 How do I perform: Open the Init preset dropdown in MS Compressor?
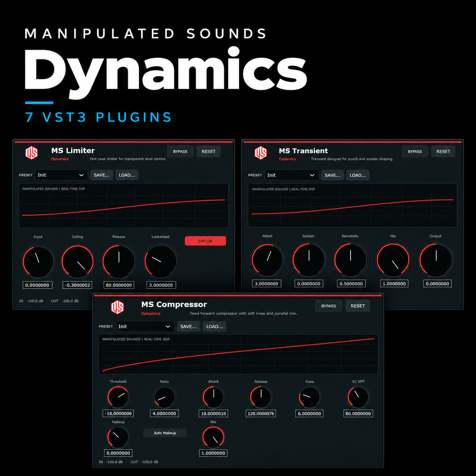pyautogui.click(x=145, y=326)
